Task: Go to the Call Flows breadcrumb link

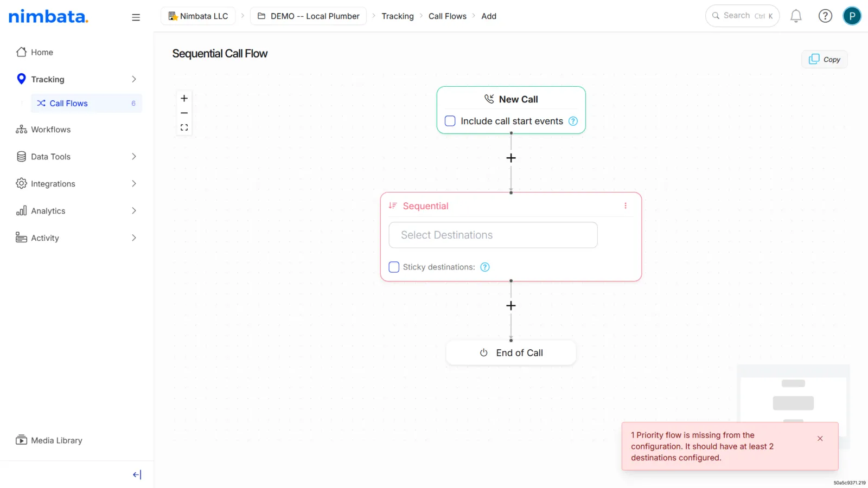Action: [x=448, y=16]
